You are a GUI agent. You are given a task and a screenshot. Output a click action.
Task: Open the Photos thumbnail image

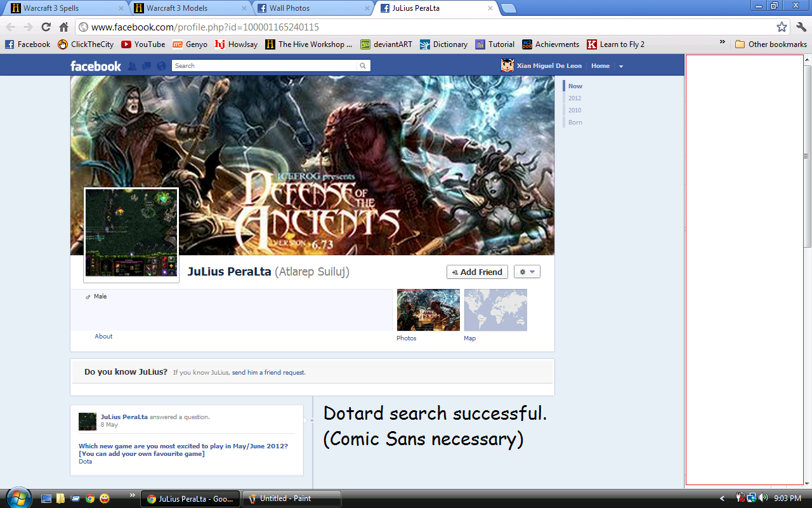pos(428,310)
